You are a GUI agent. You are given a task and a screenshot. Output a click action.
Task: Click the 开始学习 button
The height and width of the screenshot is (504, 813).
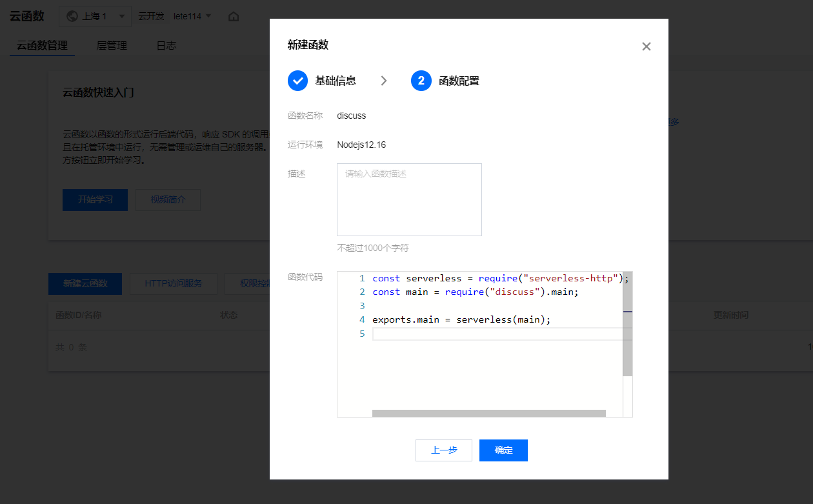(95, 200)
